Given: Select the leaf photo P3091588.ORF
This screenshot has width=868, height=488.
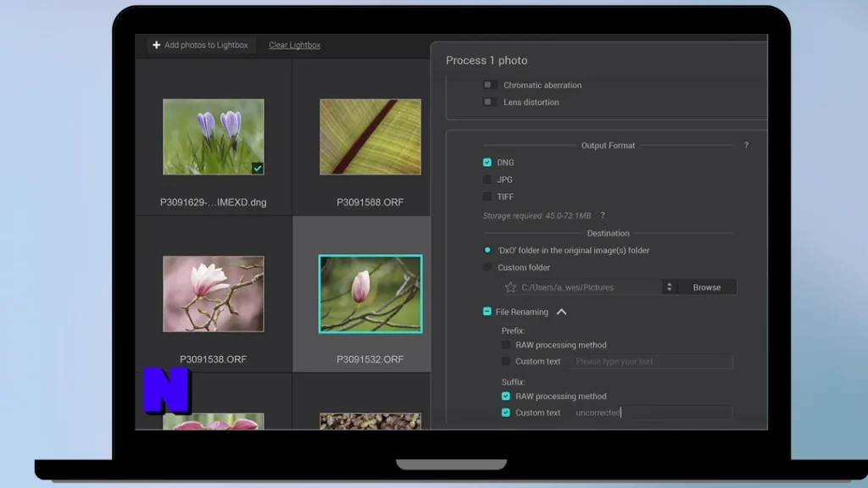Looking at the screenshot, I should [x=370, y=136].
